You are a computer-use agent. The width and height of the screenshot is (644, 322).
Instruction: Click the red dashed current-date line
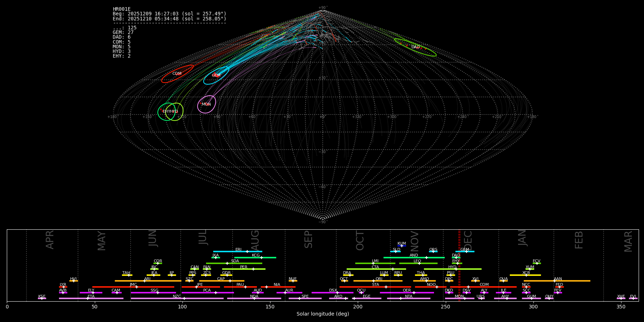459,265
